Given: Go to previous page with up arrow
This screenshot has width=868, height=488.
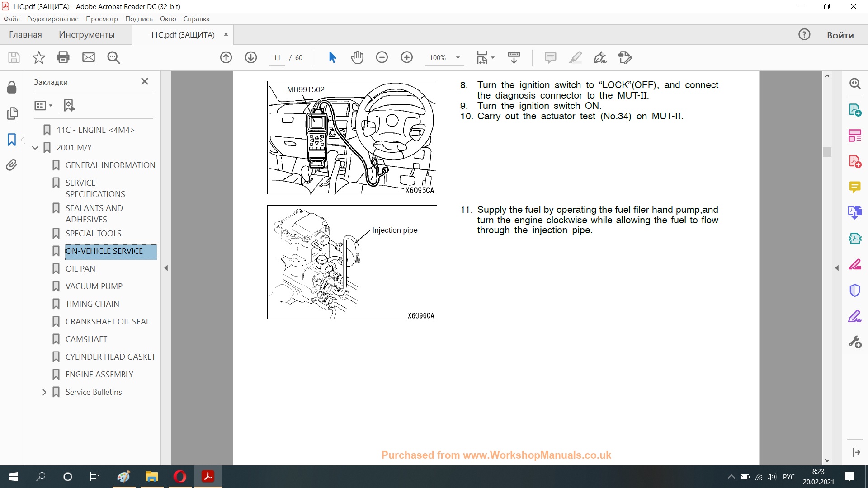Looking at the screenshot, I should 226,57.
